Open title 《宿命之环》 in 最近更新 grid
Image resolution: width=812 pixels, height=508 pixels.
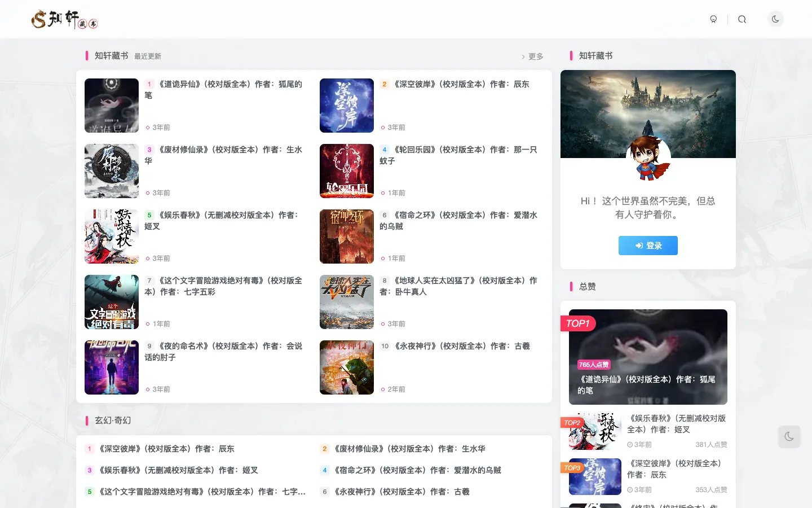coord(459,221)
